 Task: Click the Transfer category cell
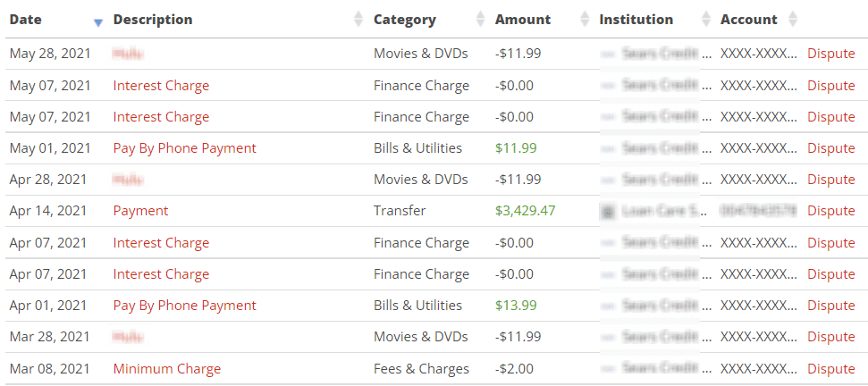coord(400,212)
